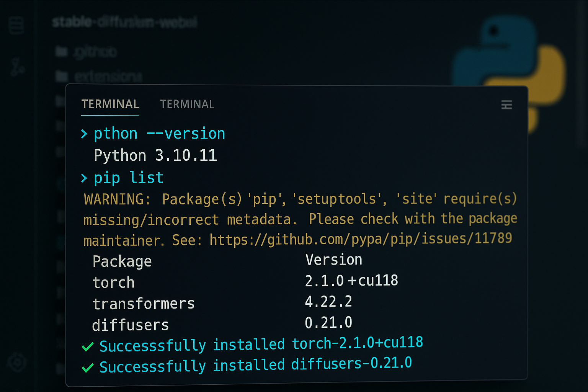Click the prompt chevron before pip list
Viewport: 588px width, 392px height.
[84, 178]
